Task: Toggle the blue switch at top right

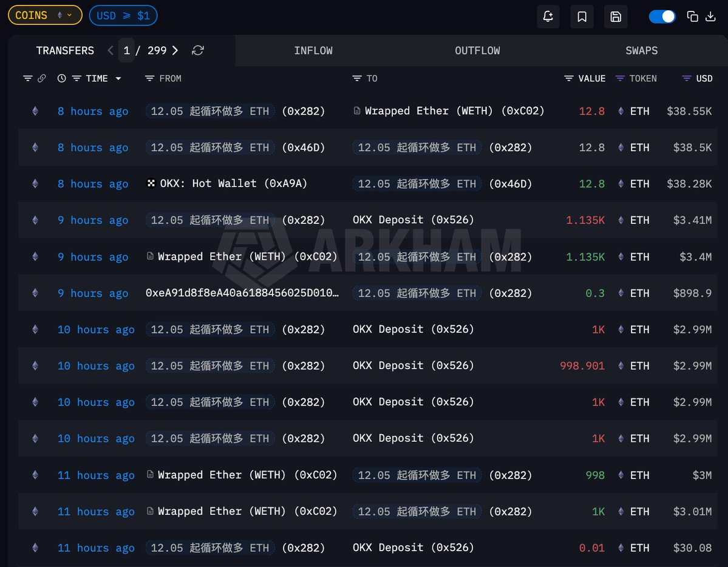Action: pos(662,17)
